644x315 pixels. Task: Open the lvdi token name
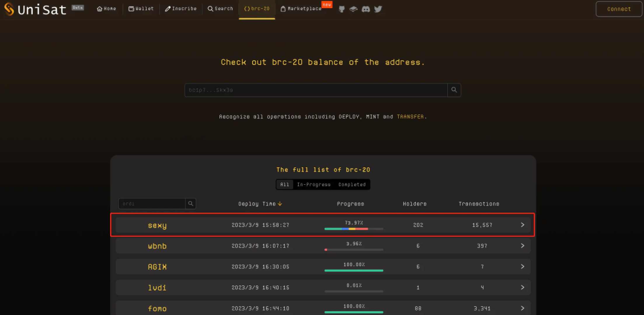tap(157, 287)
